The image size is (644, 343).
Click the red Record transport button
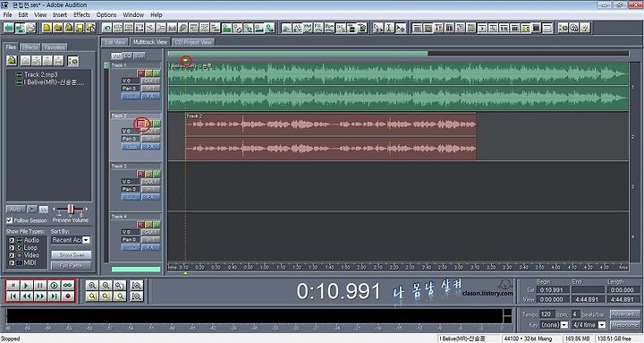pos(67,296)
